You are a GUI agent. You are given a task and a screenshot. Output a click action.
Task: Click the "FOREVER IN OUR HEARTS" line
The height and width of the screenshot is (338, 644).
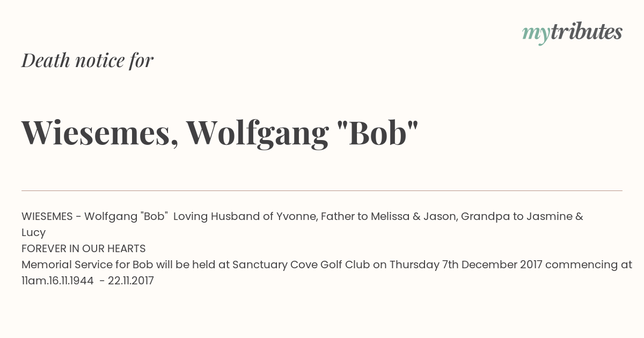(84, 249)
